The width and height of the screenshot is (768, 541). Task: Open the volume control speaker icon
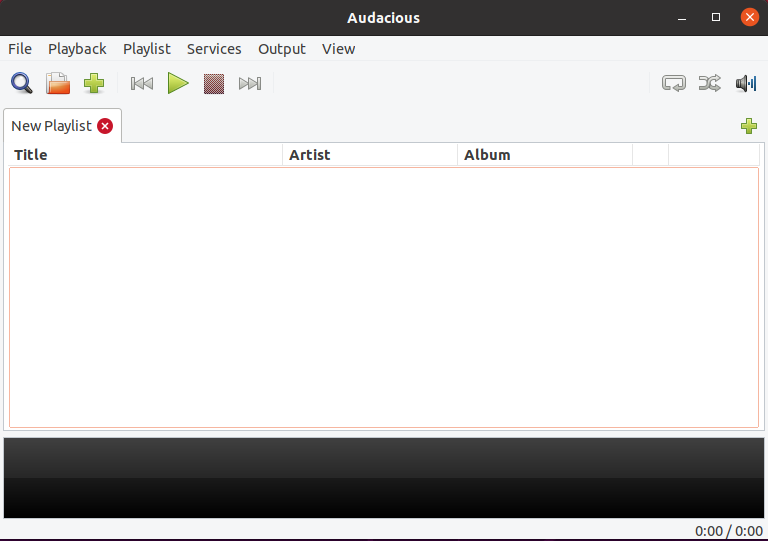click(x=746, y=83)
